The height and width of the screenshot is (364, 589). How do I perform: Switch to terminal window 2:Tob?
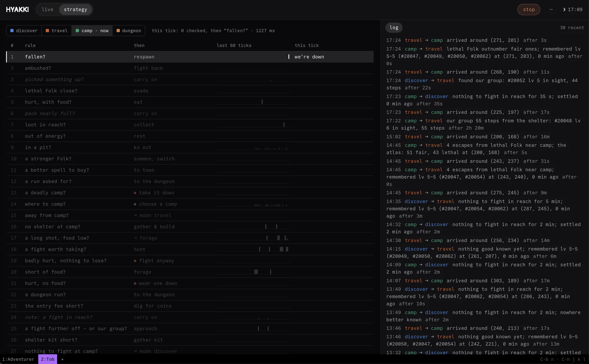tap(48, 359)
